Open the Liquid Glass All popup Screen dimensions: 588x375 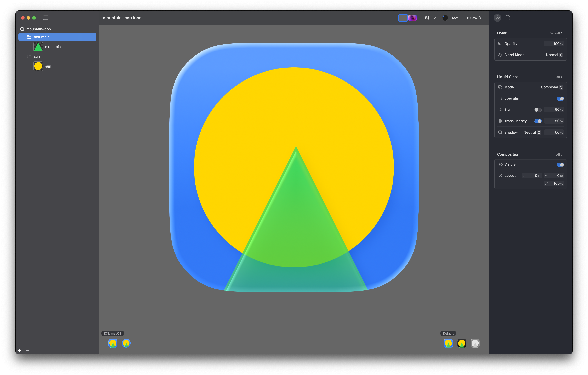(559, 77)
